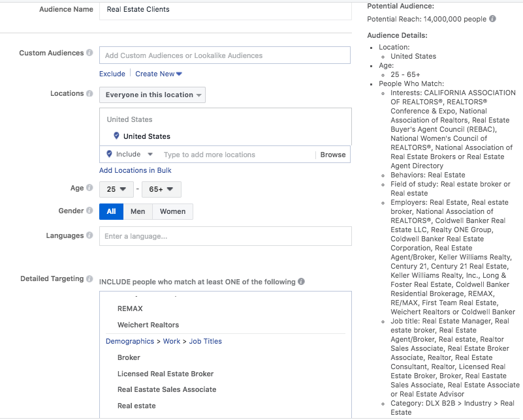This screenshot has height=420, width=523.
Task: Open 'Everyone in this location' dropdown
Action: tap(152, 95)
